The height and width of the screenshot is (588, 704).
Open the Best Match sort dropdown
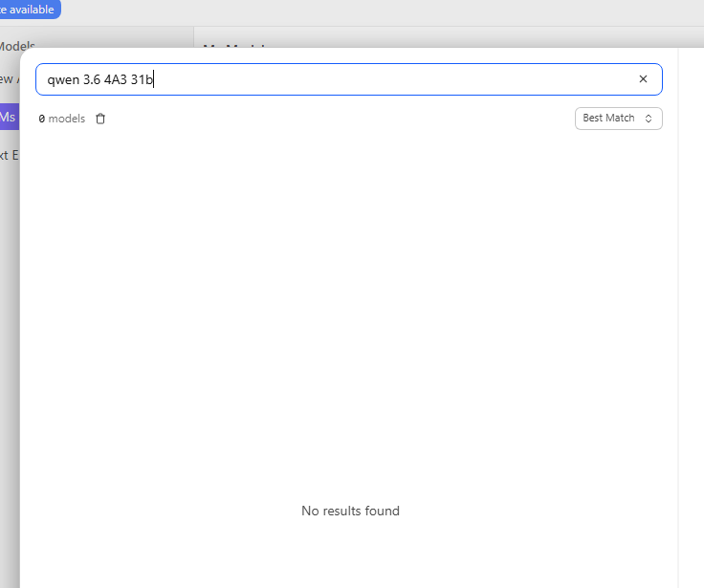(618, 119)
